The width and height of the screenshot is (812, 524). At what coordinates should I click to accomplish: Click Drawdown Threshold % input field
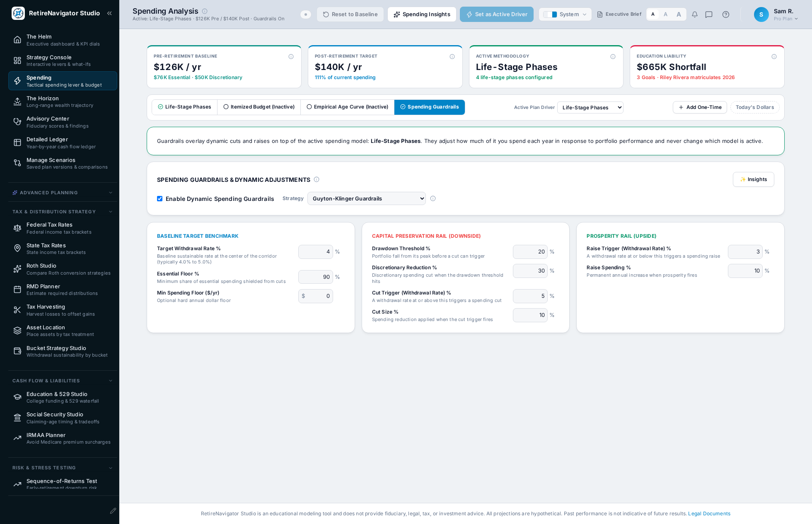[x=530, y=252]
